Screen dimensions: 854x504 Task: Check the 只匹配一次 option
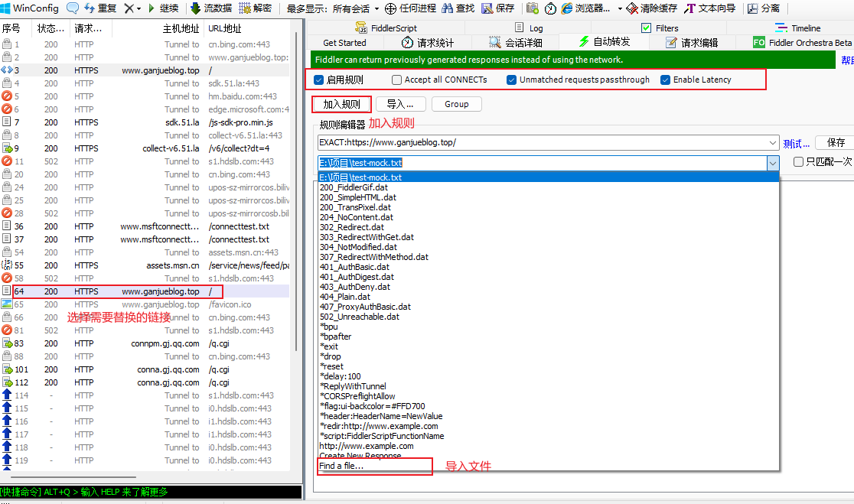click(798, 161)
